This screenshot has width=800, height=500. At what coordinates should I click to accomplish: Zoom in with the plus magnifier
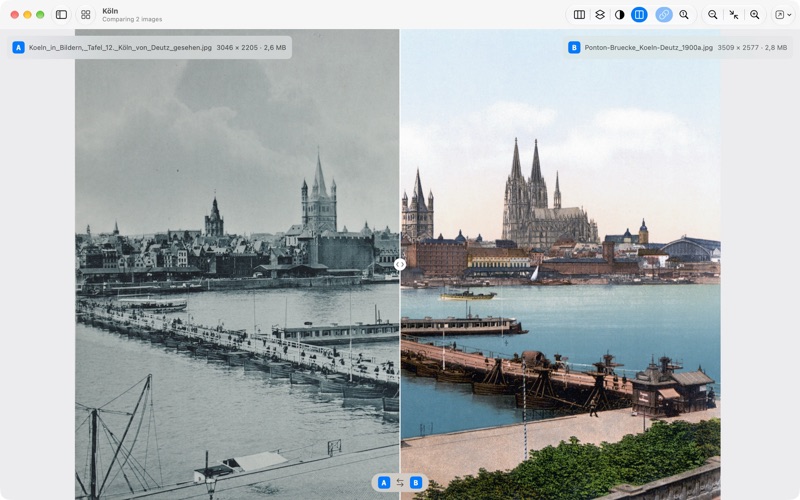pos(755,15)
